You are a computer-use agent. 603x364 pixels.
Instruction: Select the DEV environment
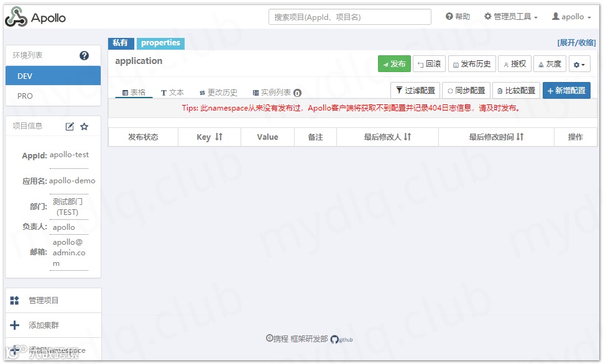53,76
